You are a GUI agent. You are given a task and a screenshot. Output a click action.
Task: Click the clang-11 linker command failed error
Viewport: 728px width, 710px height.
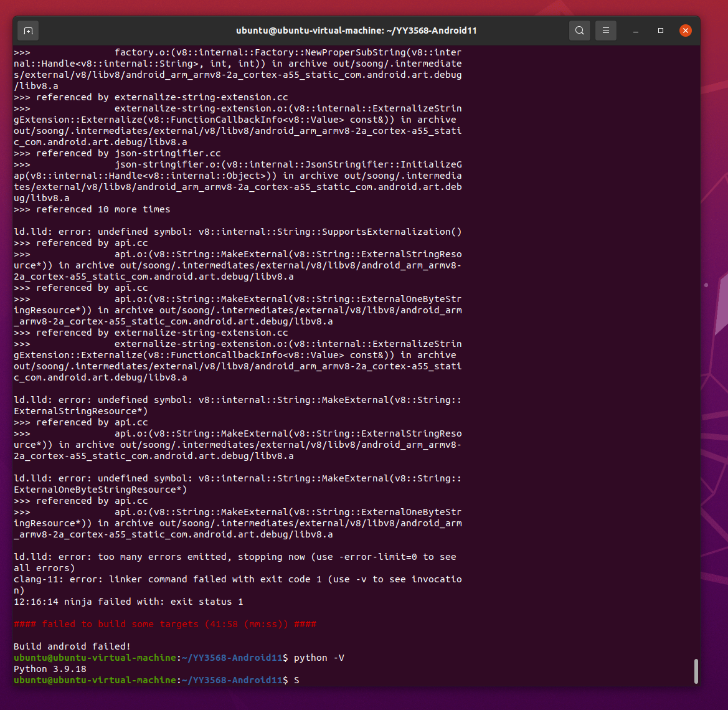[x=237, y=579]
